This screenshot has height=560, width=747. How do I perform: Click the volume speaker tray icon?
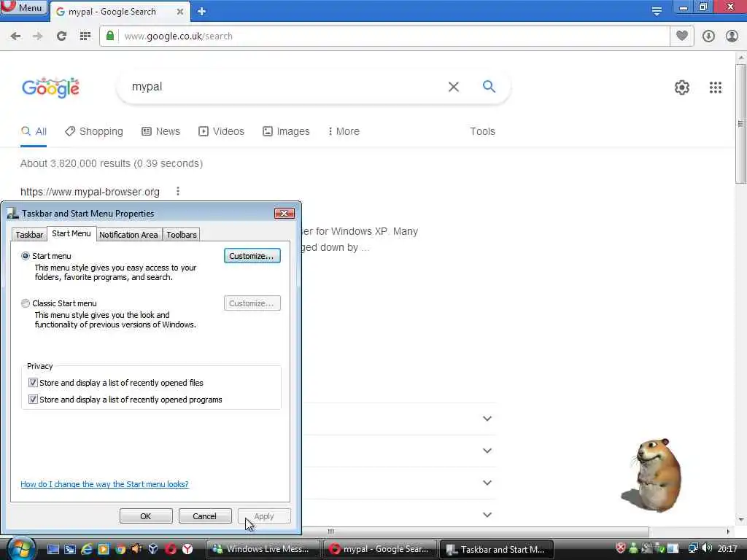[x=706, y=548]
